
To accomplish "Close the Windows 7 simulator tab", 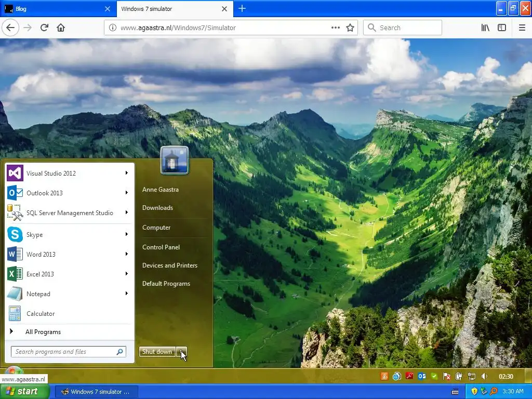I will coord(224,9).
